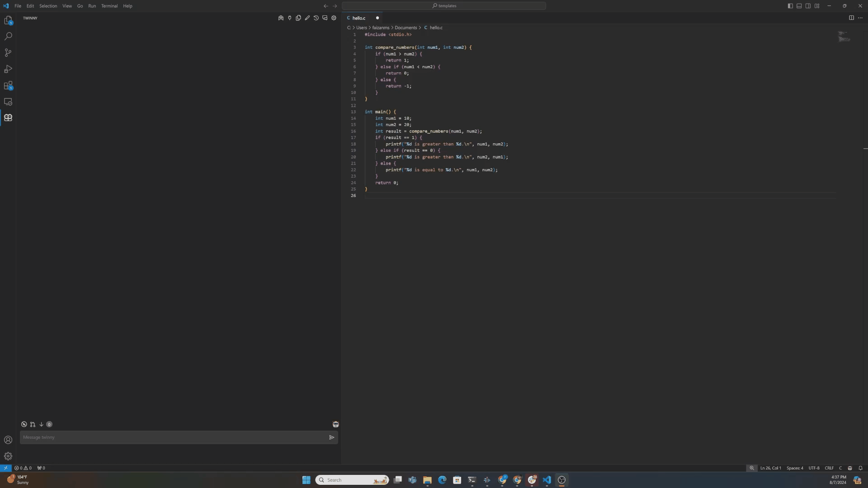Click twinny robot icon in status bar
Image resolution: width=868 pixels, height=488 pixels.
point(850,468)
